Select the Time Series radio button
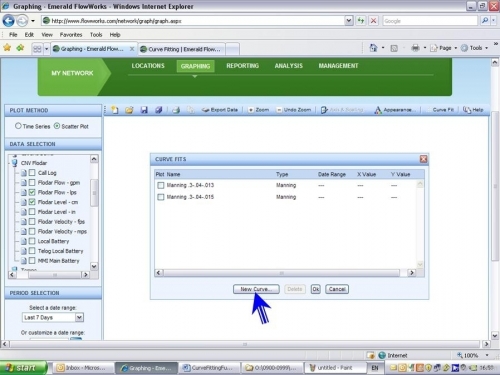Viewport: 500px width, 375px height. pos(18,126)
